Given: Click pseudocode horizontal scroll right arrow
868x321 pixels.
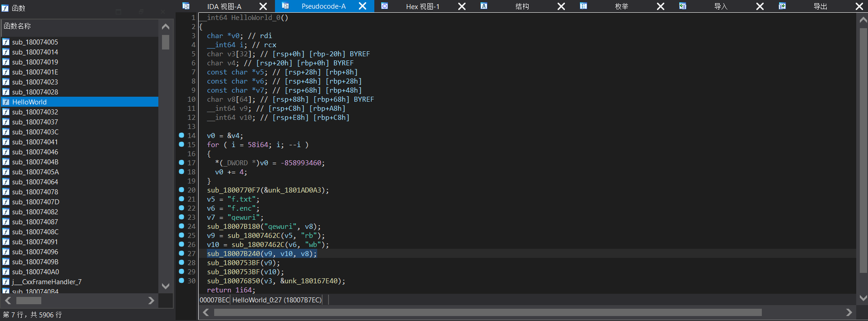Looking at the screenshot, I should click(x=849, y=312).
